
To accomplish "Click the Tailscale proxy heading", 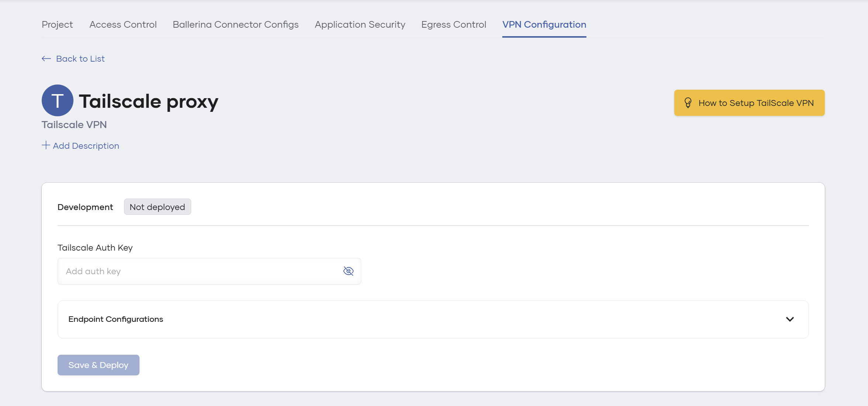I will [148, 101].
